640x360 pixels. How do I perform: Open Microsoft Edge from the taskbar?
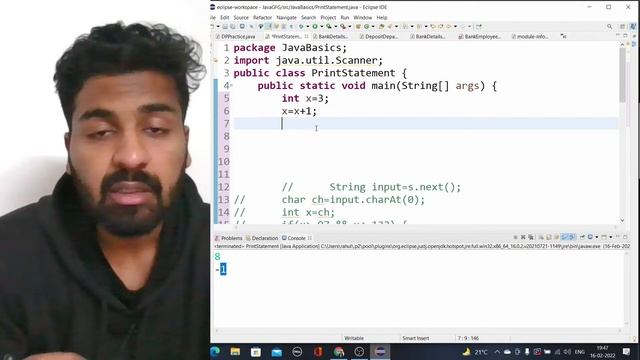(x=215, y=351)
